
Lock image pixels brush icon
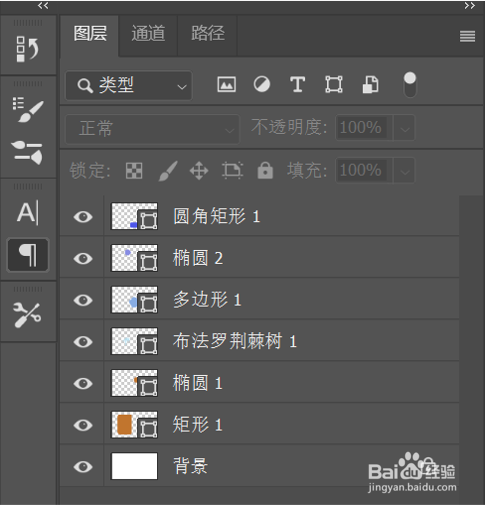click(168, 171)
